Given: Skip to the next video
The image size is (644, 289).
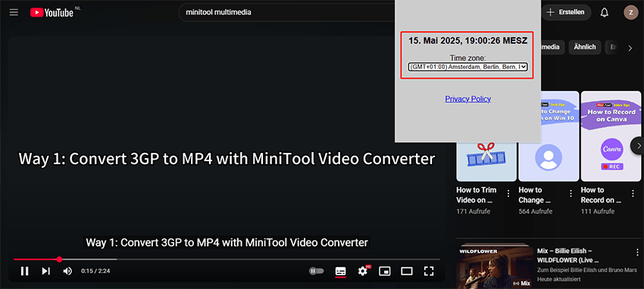Looking at the screenshot, I should (46, 271).
